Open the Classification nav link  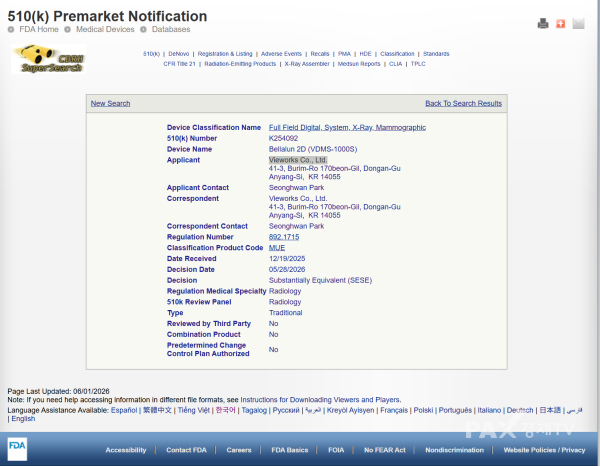pyautogui.click(x=397, y=54)
